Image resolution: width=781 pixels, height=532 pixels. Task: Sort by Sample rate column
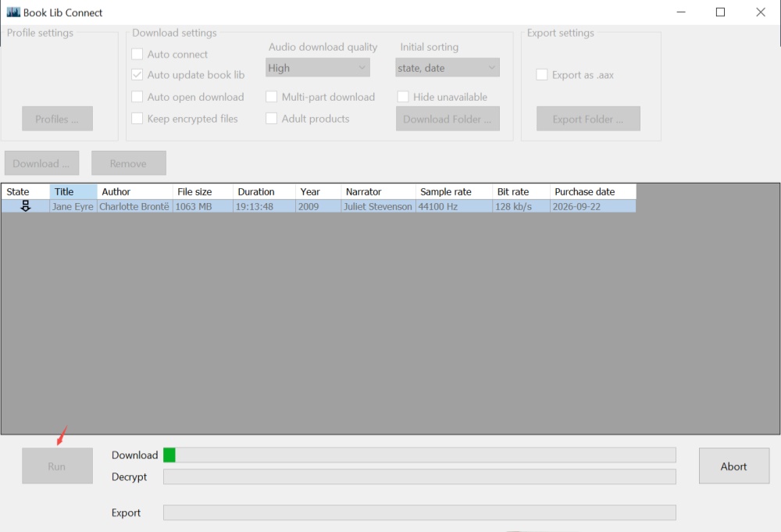tap(455, 191)
